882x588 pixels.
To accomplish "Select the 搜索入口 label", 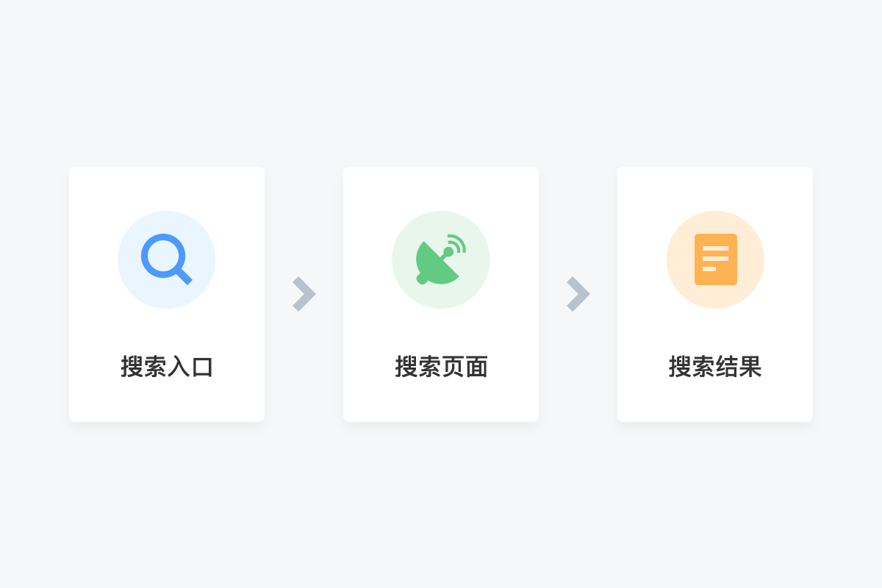I will tap(167, 367).
